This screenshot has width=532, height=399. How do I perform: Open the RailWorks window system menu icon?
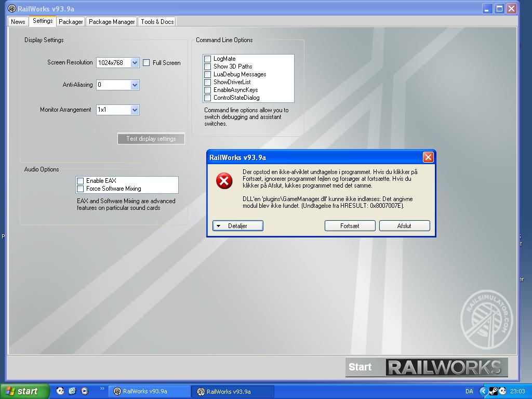(12, 8)
